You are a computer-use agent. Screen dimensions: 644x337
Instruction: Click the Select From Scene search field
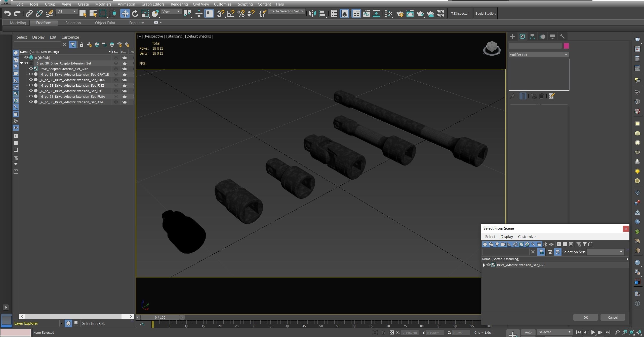tap(506, 252)
